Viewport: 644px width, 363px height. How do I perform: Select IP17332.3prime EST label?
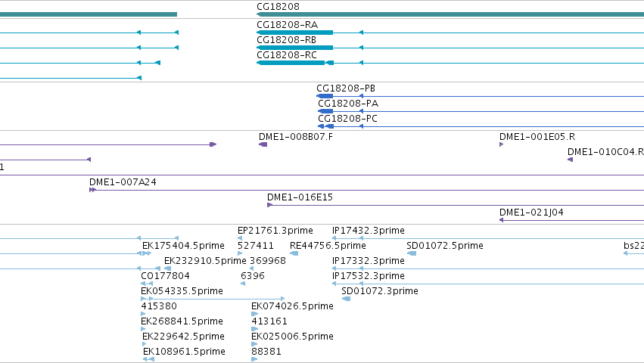[x=369, y=261]
